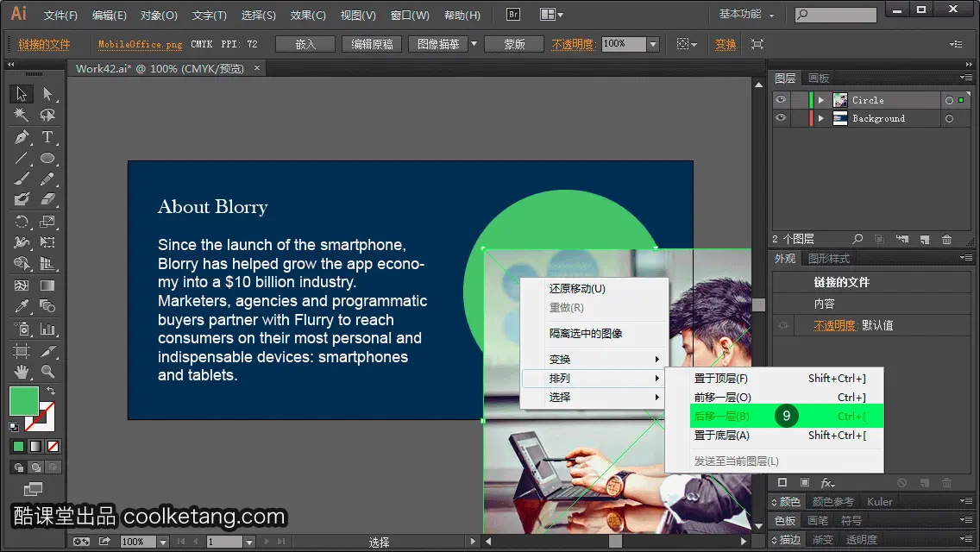Click the delete layer trash icon
The height and width of the screenshot is (552, 980).
tap(947, 240)
